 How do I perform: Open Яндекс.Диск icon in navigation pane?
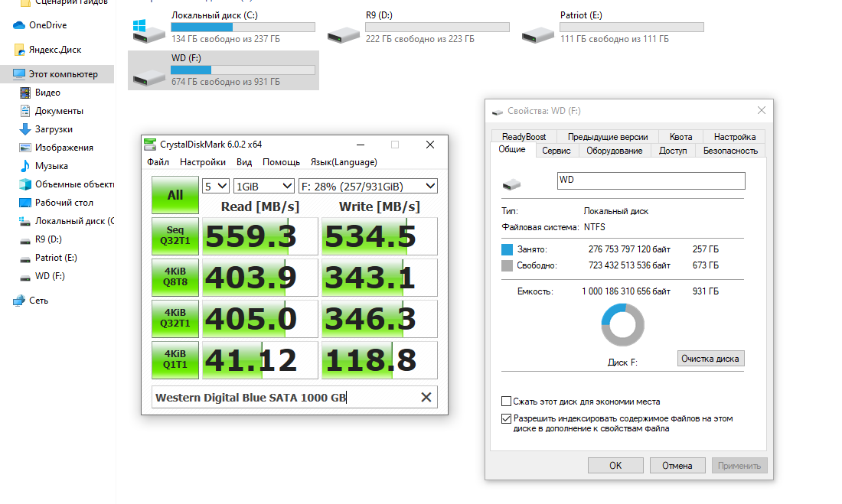pos(19,50)
